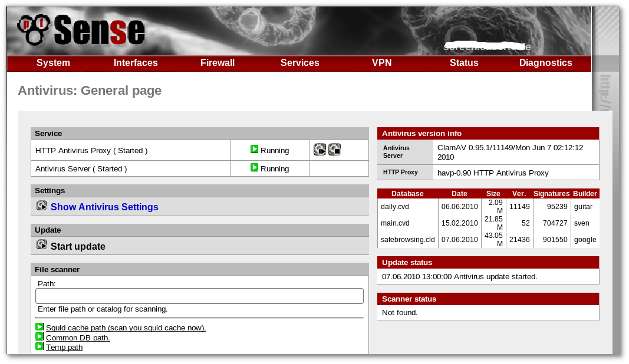This screenshot has width=629, height=364.
Task: Click the Database column header
Action: 407,194
